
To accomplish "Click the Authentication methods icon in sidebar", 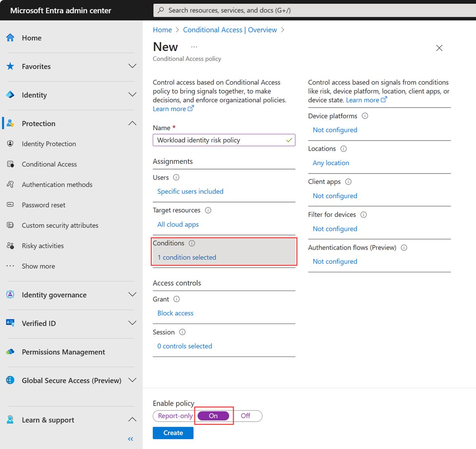I will [10, 185].
